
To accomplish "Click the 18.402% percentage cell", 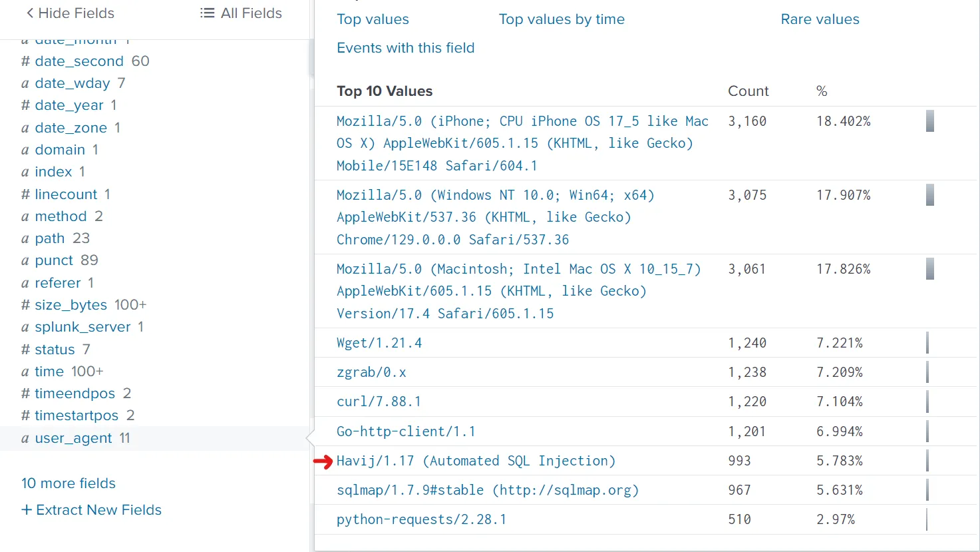I will pyautogui.click(x=843, y=121).
